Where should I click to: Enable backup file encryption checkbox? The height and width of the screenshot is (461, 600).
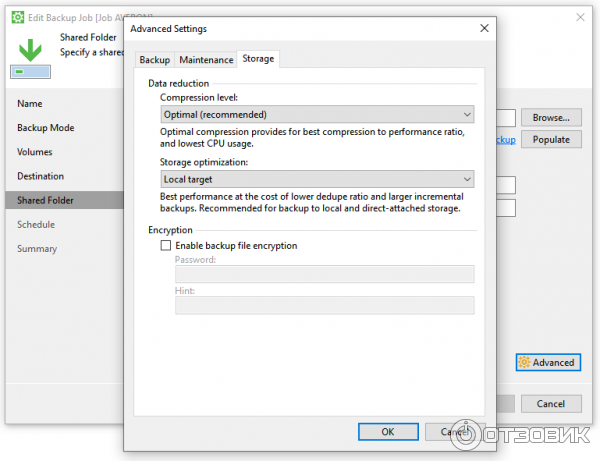click(x=166, y=245)
